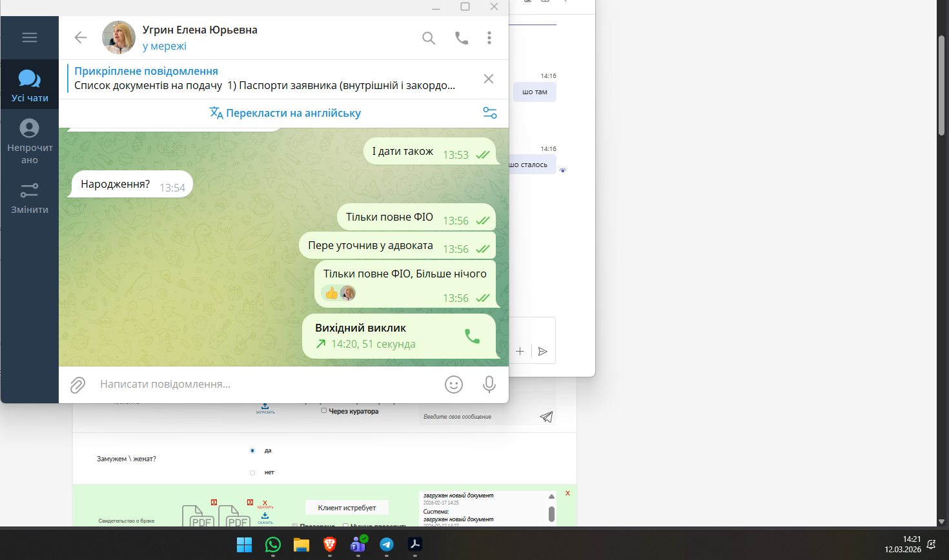The width and height of the screenshot is (949, 560).
Task: Select the 'нет' radio for Замужем \ женат
Action: point(252,473)
